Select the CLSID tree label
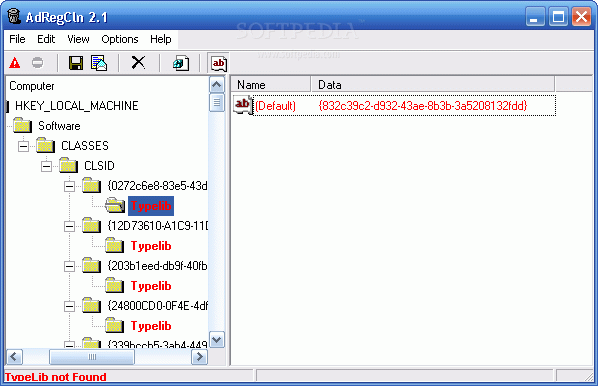The width and height of the screenshot is (598, 386). pos(99,165)
